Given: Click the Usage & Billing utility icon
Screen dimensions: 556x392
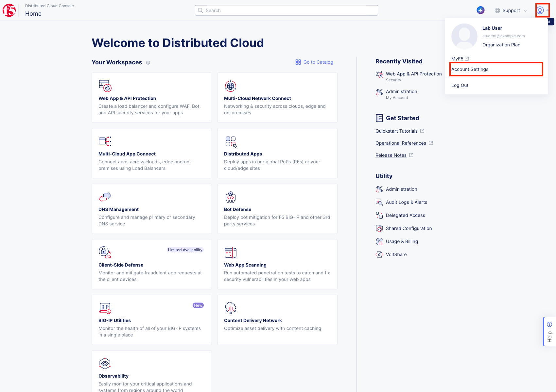Looking at the screenshot, I should click(379, 241).
